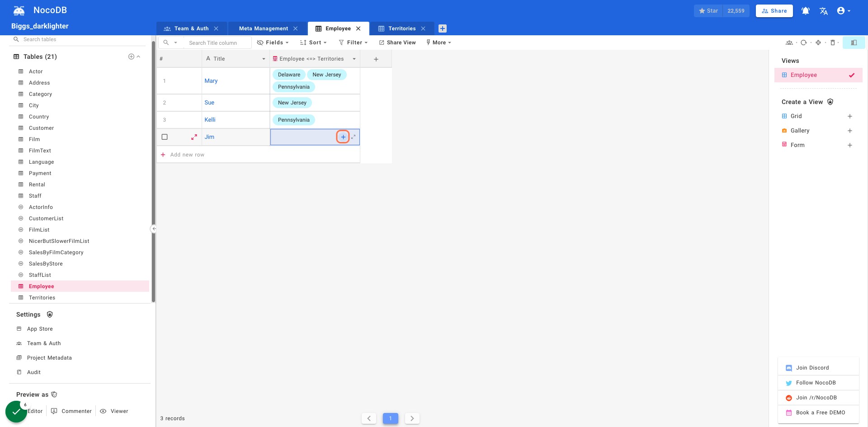Add a new Grid view
This screenshot has width=868, height=427.
tap(850, 116)
